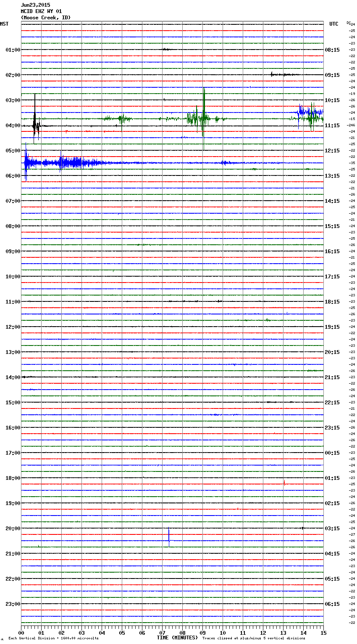Click the 11:15 UTC time label

point(332,126)
